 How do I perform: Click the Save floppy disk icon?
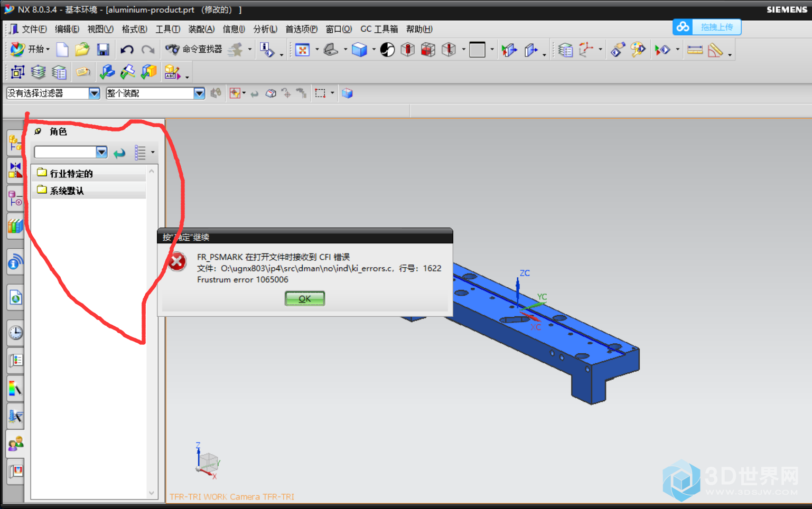click(x=103, y=50)
